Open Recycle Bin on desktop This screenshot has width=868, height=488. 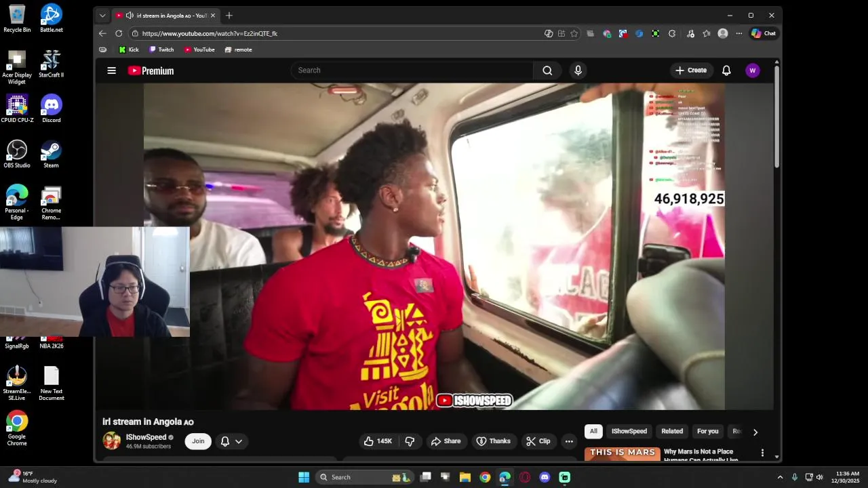pyautogui.click(x=17, y=18)
